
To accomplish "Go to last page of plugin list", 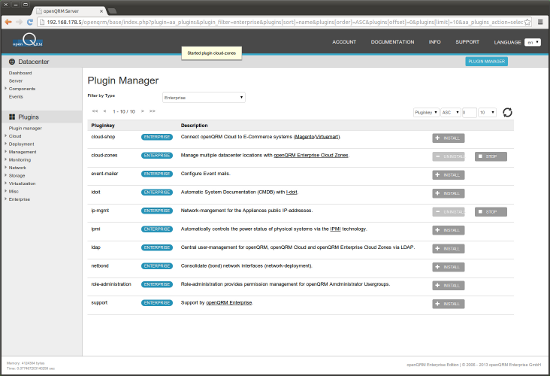I will (x=152, y=111).
